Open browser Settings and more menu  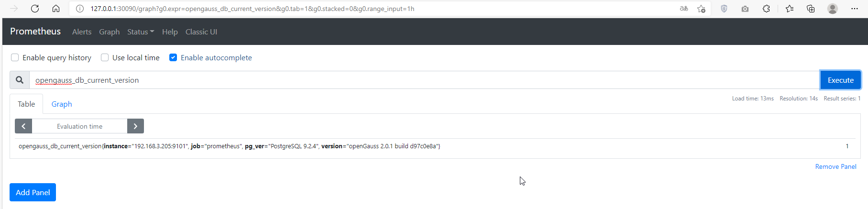[x=855, y=9]
